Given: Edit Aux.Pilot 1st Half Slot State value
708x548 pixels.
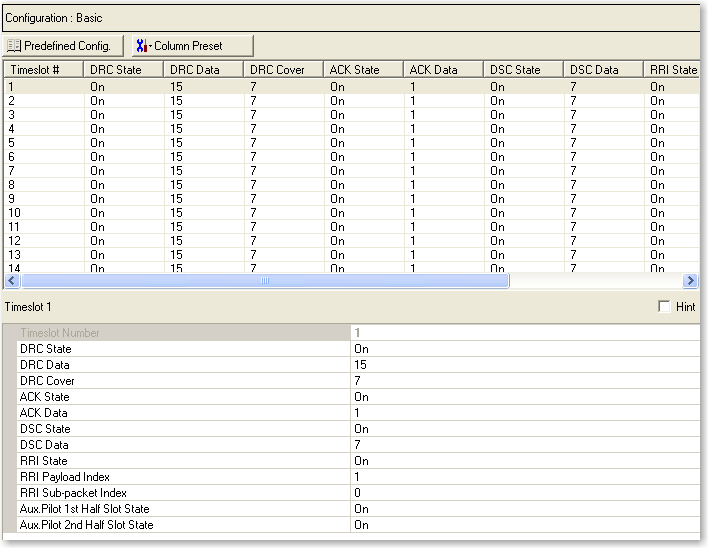Looking at the screenshot, I should [x=525, y=509].
